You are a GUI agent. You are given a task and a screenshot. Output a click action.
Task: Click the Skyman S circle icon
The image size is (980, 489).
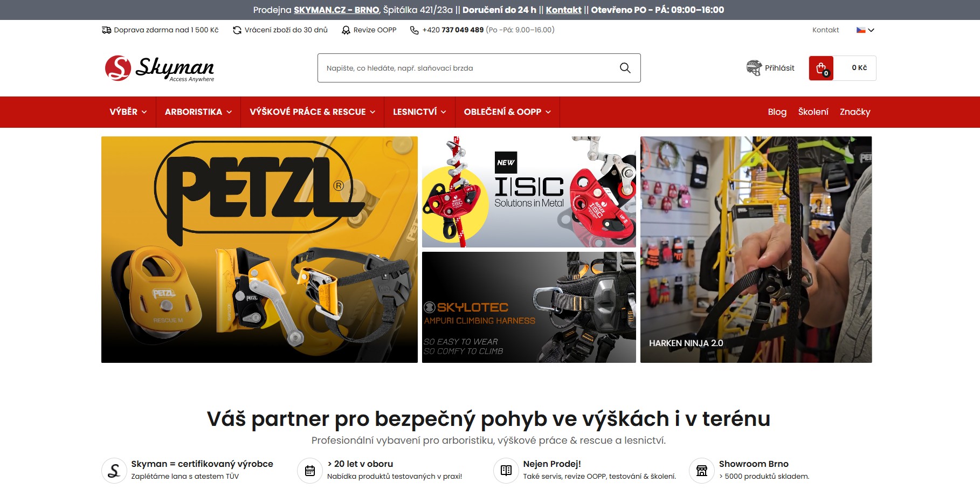(x=114, y=471)
